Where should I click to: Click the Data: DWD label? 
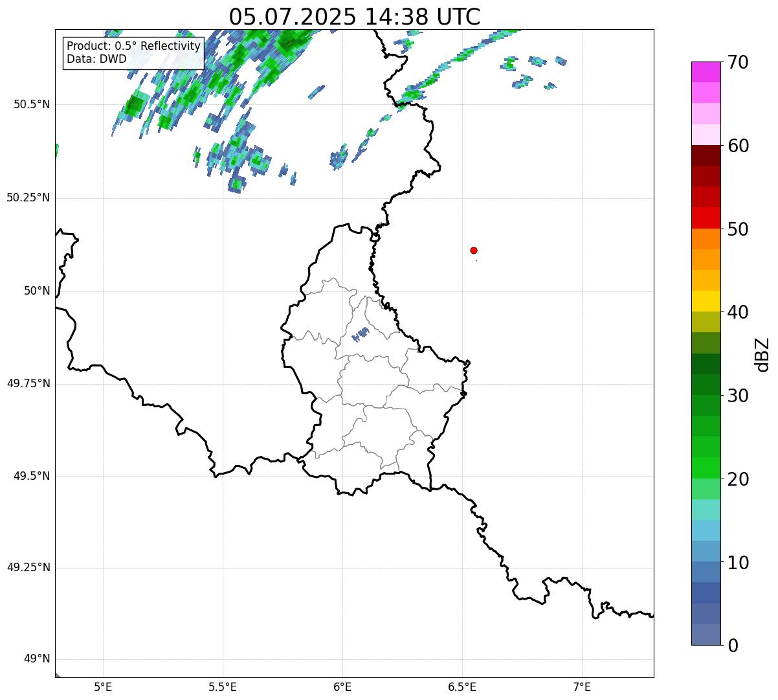97,59
